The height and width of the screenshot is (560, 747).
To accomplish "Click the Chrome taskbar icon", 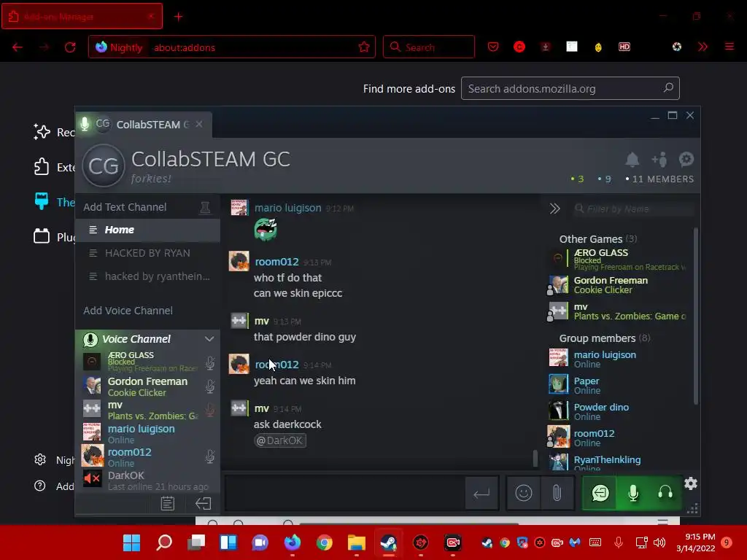I will tap(325, 542).
